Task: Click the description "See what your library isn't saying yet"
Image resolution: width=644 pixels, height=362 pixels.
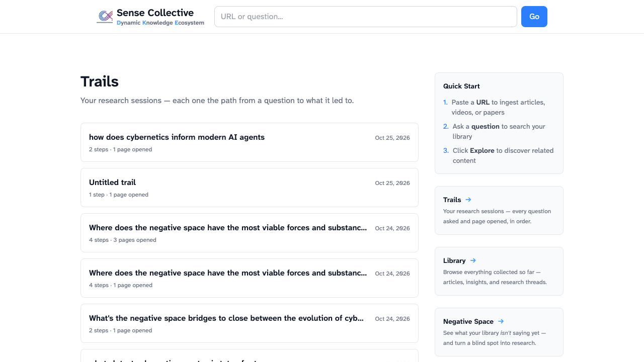Action: click(x=495, y=338)
